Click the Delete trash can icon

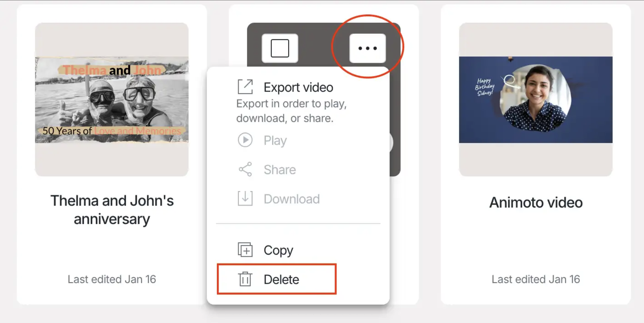(x=245, y=279)
